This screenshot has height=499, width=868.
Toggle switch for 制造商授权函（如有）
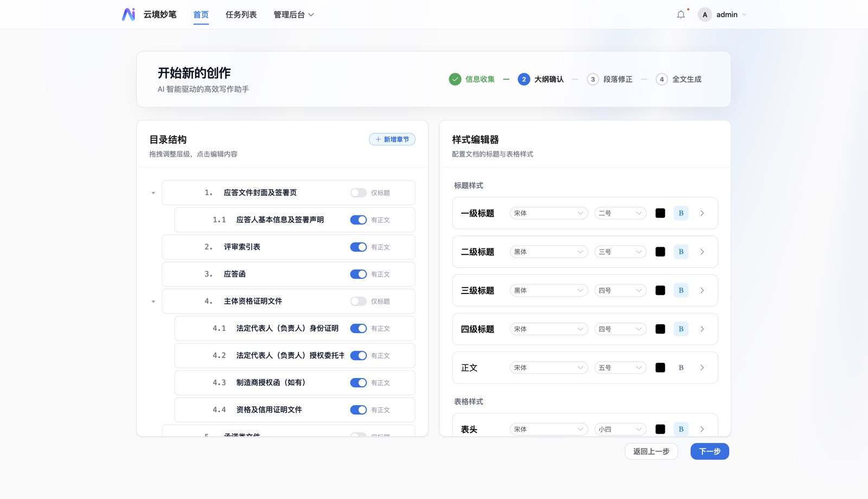click(x=358, y=382)
